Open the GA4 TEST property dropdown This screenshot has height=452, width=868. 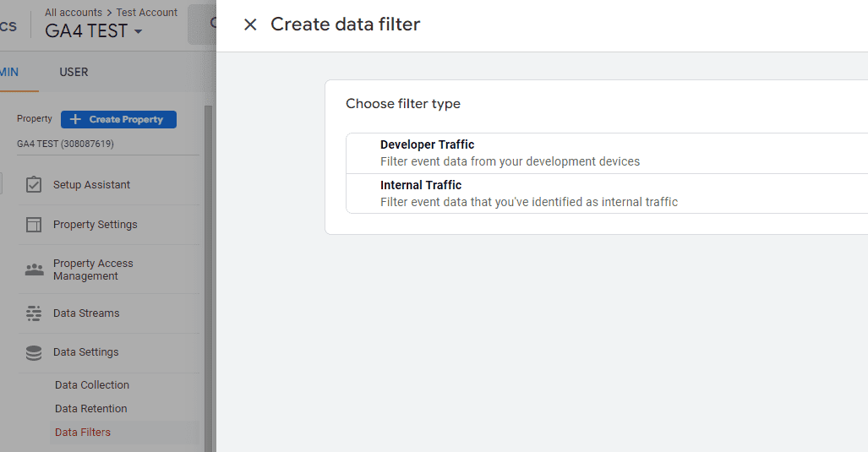tap(93, 31)
